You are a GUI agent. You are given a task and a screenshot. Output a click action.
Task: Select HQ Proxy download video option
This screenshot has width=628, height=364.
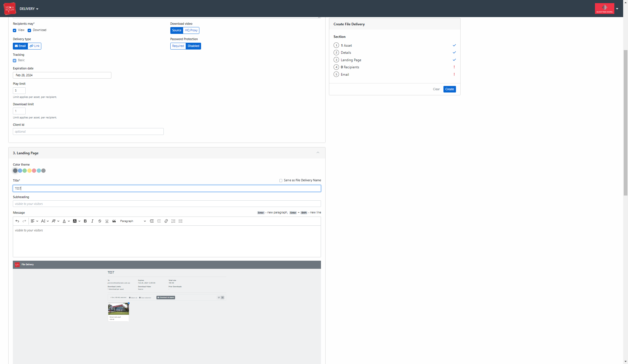[191, 30]
